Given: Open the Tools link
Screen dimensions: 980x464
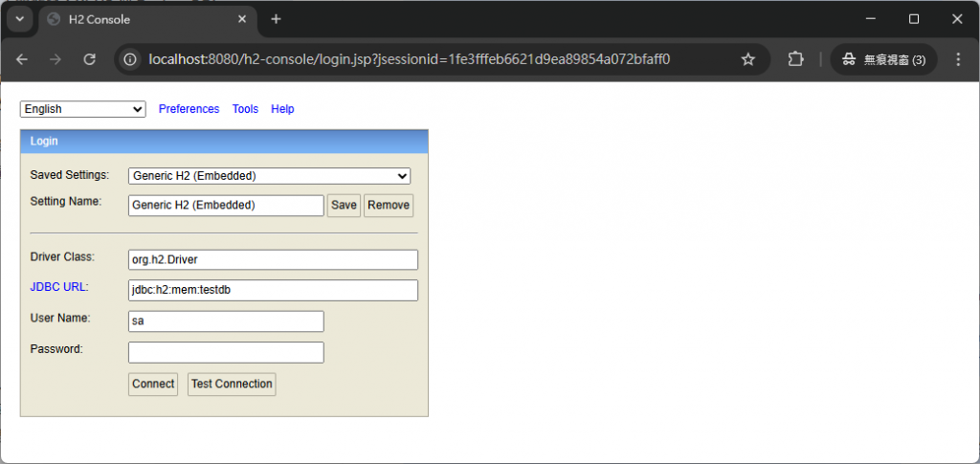Looking at the screenshot, I should [x=245, y=109].
